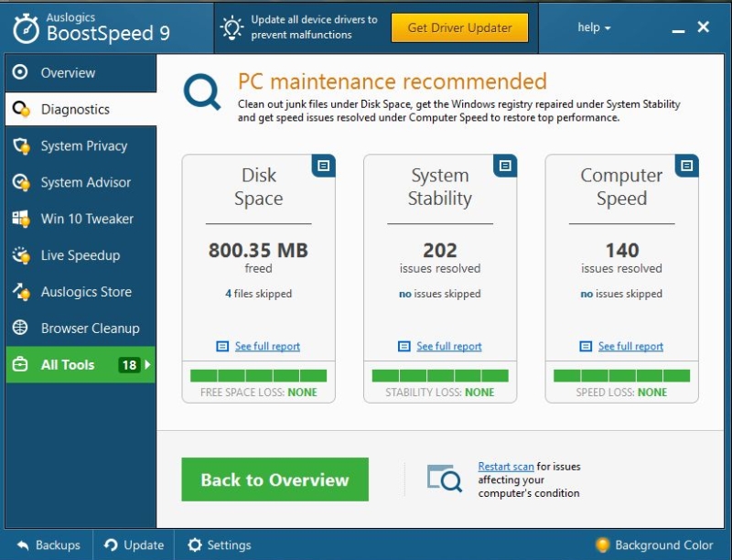Click the Get Driver Updater button

[460, 27]
